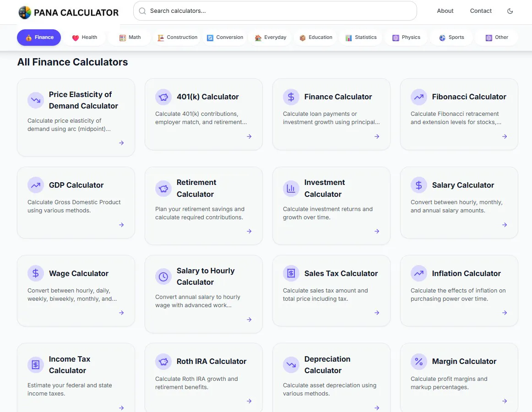This screenshot has height=412, width=532.
Task: Open GDP Calculator via its arrow
Action: (121, 225)
